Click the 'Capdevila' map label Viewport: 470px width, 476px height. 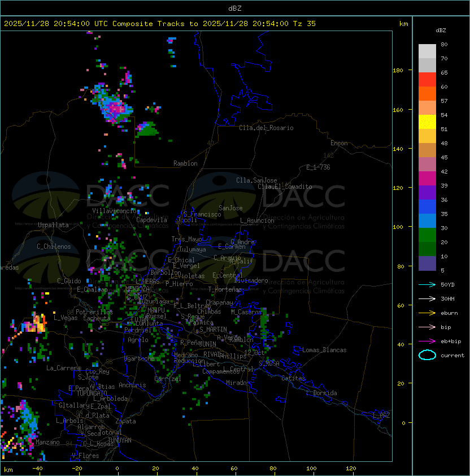152,220
